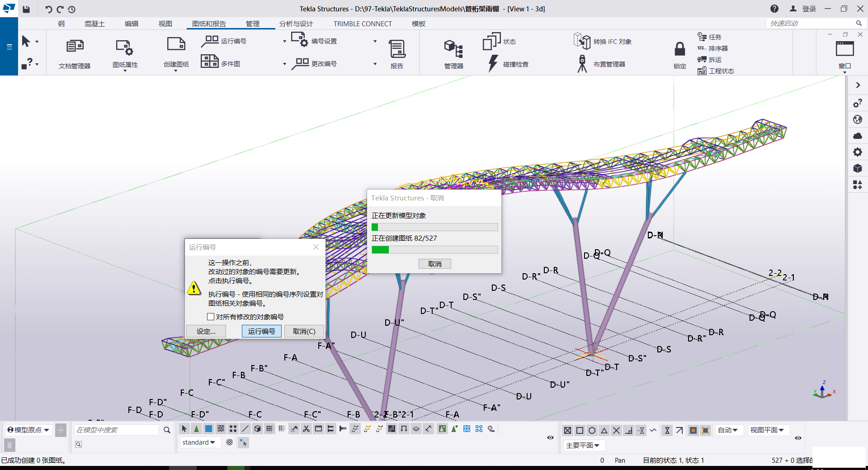Open the settings gear in side panel
The width and height of the screenshot is (868, 470).
(858, 152)
